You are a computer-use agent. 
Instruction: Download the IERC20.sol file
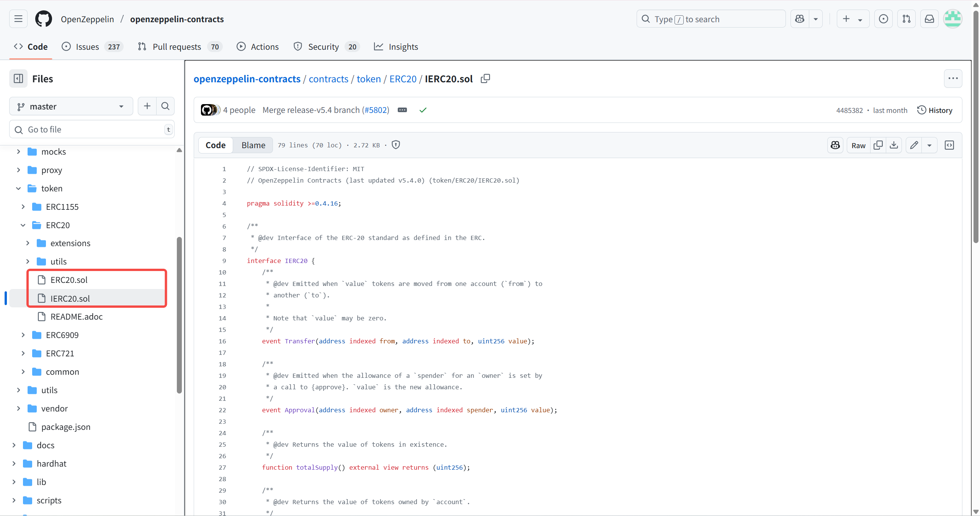(893, 145)
